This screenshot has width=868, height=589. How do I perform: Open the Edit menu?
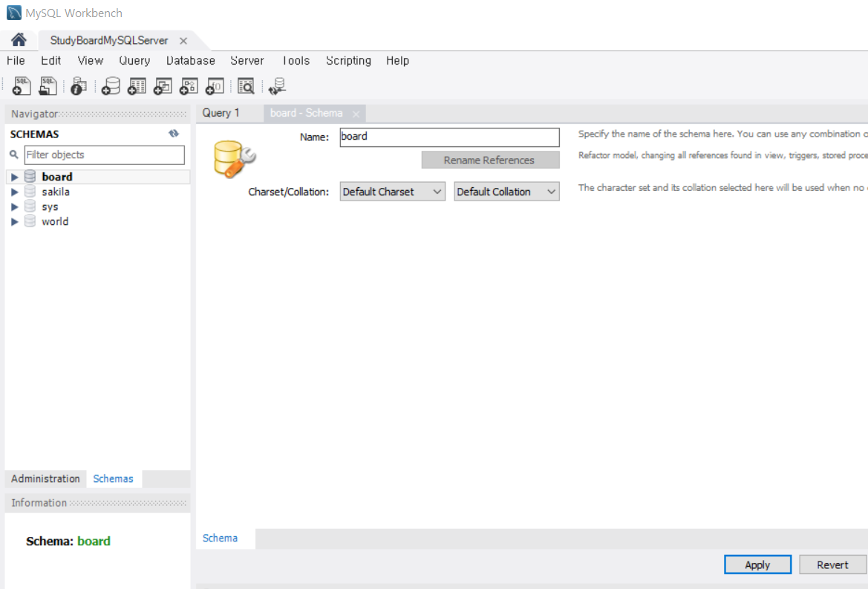pyautogui.click(x=51, y=60)
